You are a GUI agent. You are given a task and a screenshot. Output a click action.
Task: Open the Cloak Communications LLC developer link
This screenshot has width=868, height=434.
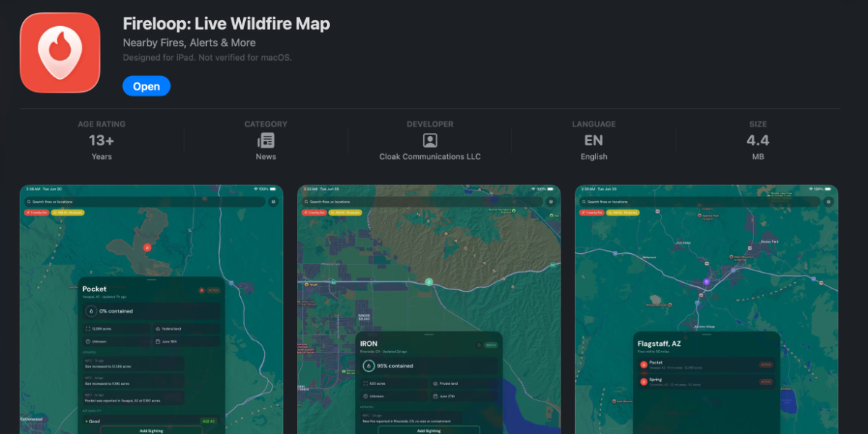(x=430, y=157)
